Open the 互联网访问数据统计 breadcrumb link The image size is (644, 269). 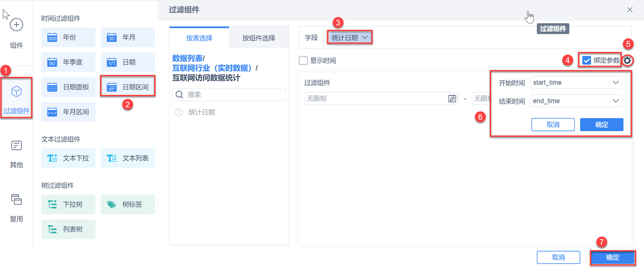[206, 78]
